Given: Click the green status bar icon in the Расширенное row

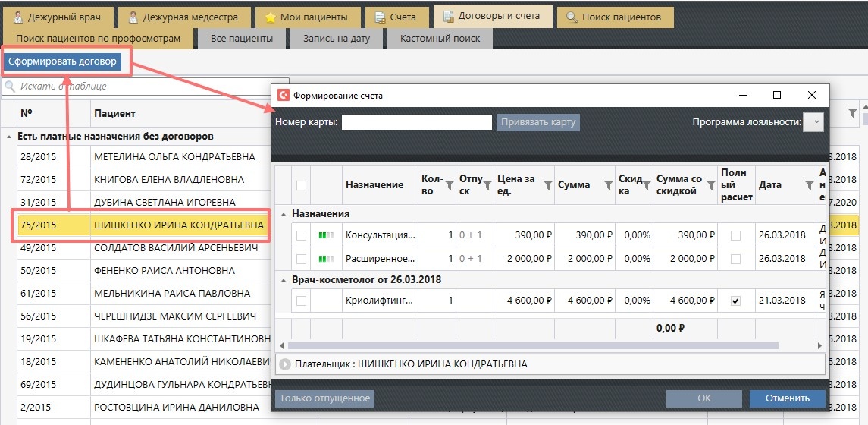Looking at the screenshot, I should click(x=327, y=259).
